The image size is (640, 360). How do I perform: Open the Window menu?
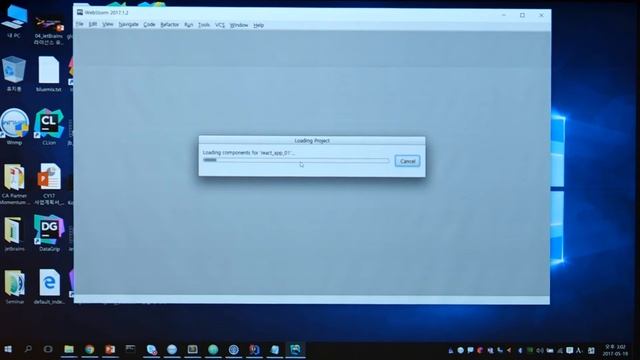click(239, 25)
